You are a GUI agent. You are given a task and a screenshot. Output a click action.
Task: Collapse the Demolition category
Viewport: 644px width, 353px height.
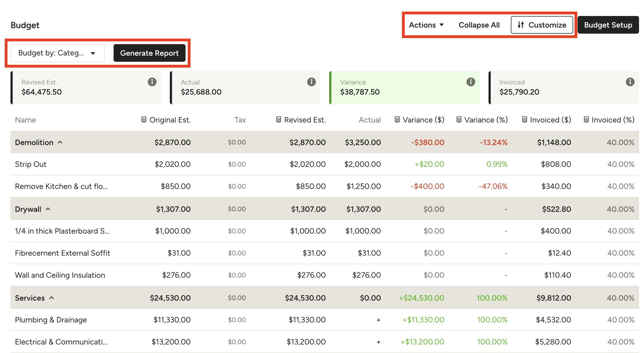click(60, 142)
